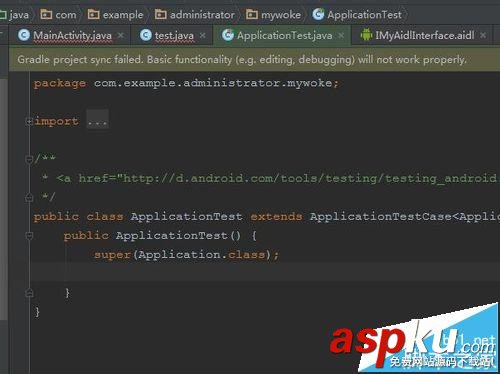Viewport: 500px width, 374px height.
Task: Open the example breadcrumb folder
Action: point(115,15)
